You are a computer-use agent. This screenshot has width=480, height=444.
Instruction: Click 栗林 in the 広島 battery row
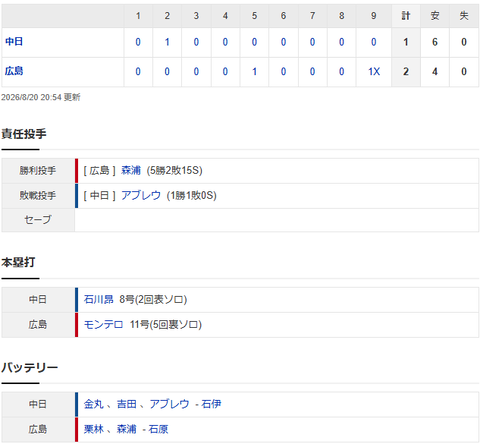(x=93, y=429)
